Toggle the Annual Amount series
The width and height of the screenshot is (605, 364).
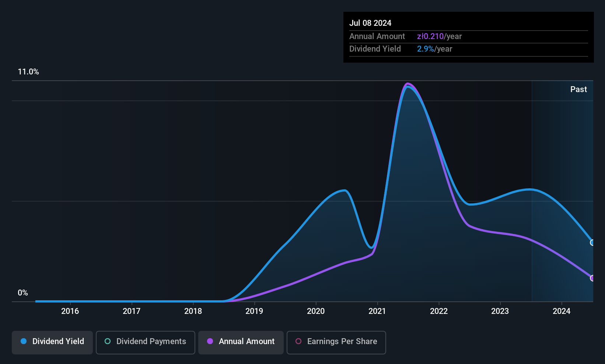[x=241, y=343]
